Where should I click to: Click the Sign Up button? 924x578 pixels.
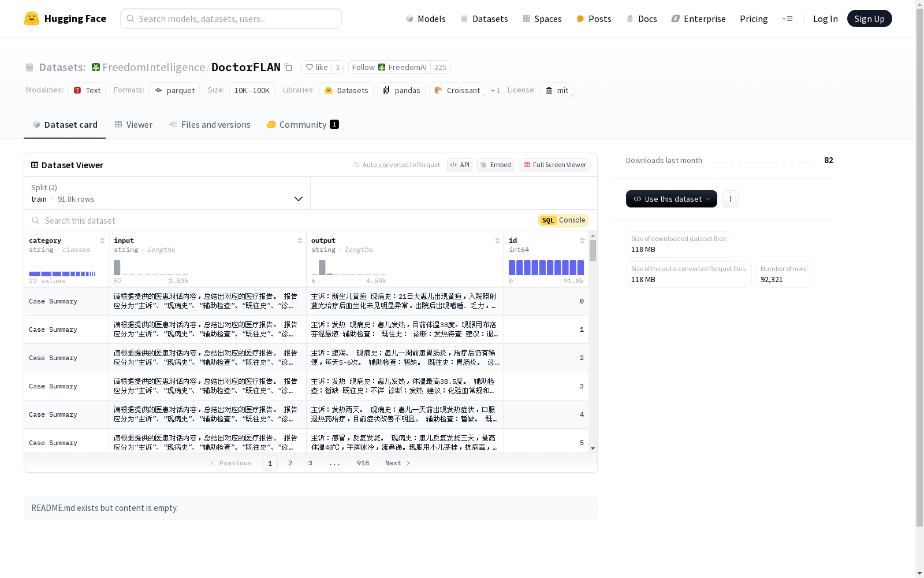[869, 18]
